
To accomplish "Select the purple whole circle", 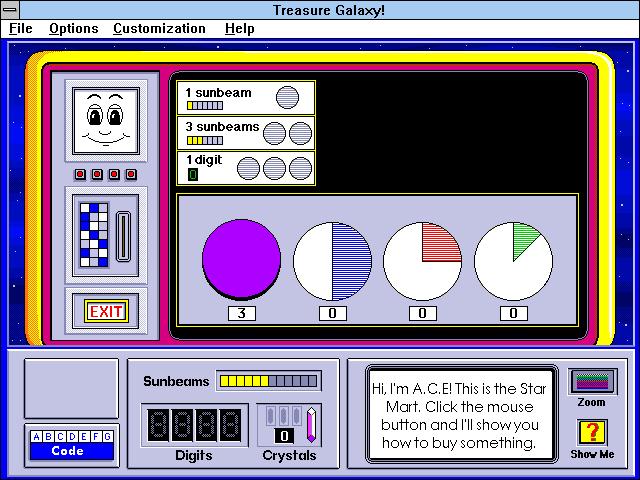I will point(241,259).
